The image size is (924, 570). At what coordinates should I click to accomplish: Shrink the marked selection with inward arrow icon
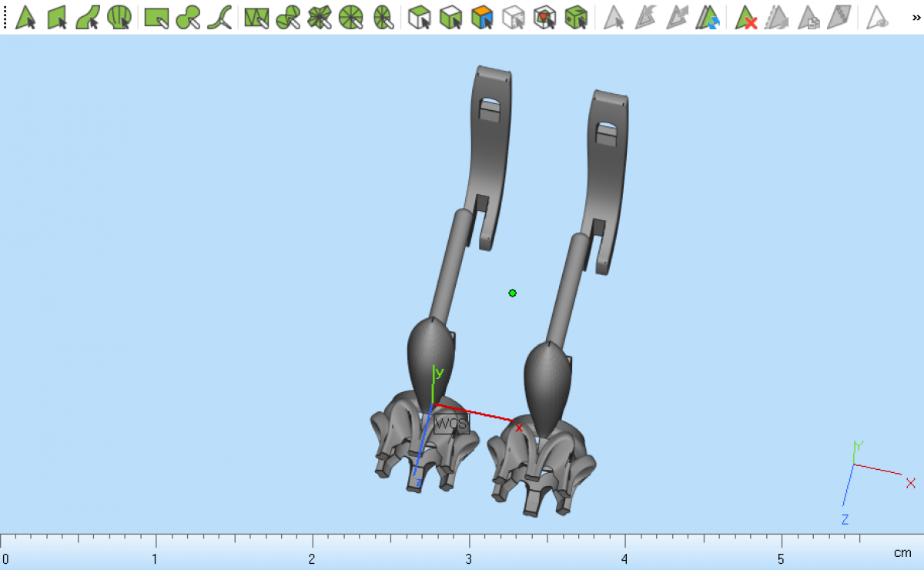click(x=644, y=17)
